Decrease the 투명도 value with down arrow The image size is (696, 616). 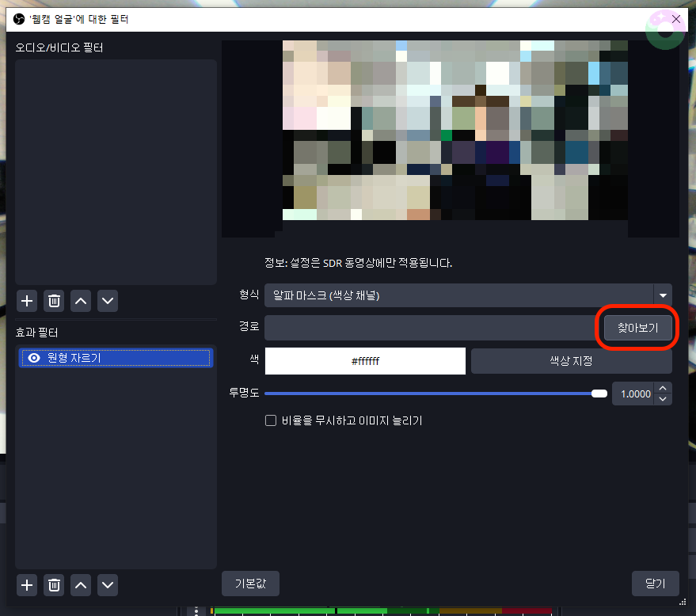pyautogui.click(x=663, y=399)
